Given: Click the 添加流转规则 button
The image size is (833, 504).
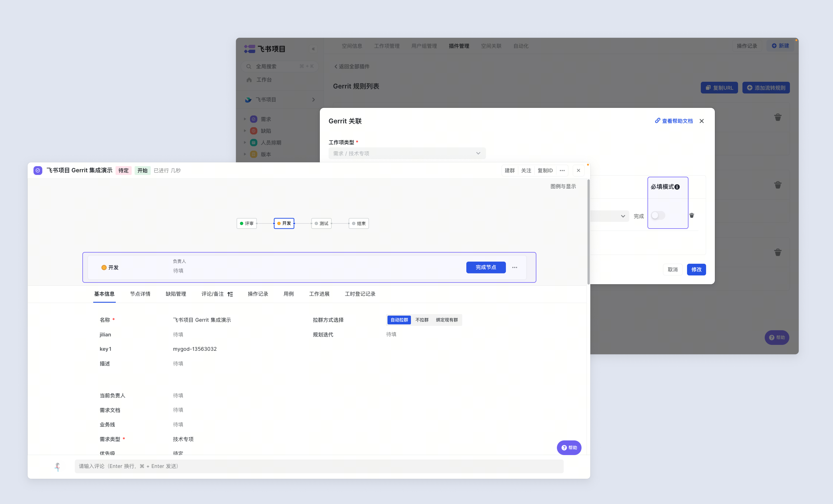Looking at the screenshot, I should (766, 88).
